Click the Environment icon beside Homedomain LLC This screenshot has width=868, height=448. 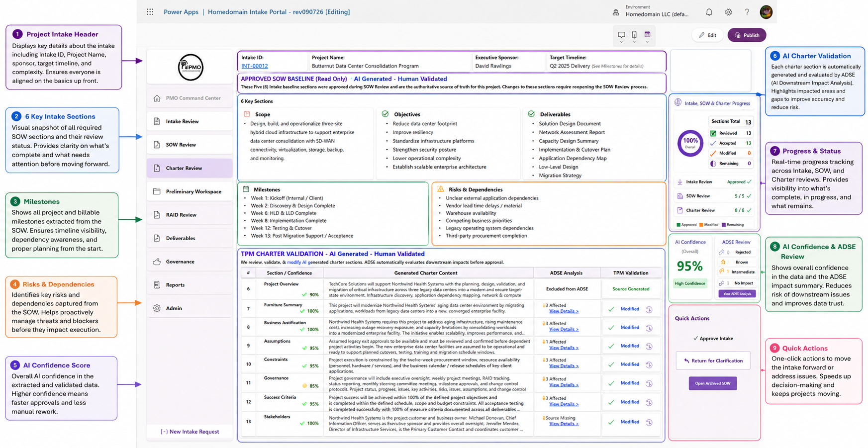pos(616,12)
